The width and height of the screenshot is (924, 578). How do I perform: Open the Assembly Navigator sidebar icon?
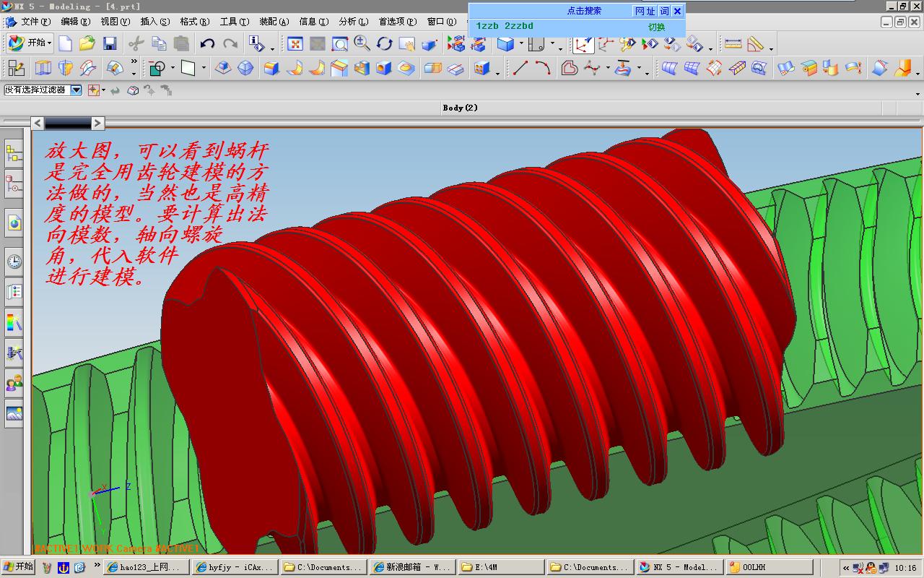point(14,153)
